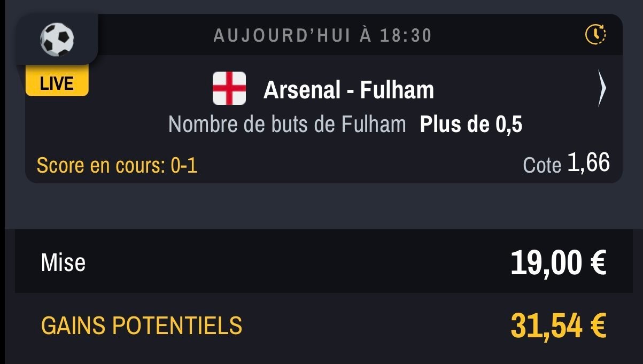Click the Plus de 0,5 selection
The image size is (643, 364).
471,124
